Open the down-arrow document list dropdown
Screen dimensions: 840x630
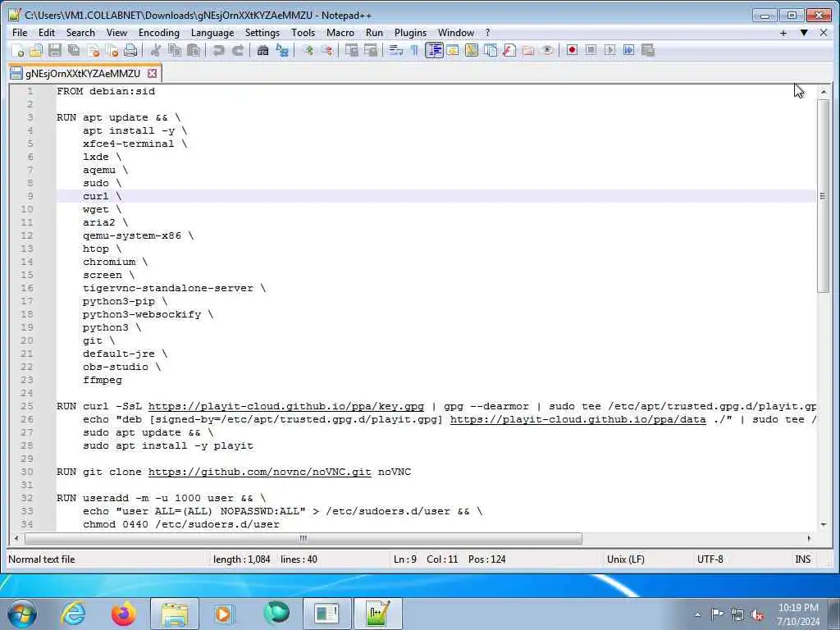point(804,33)
